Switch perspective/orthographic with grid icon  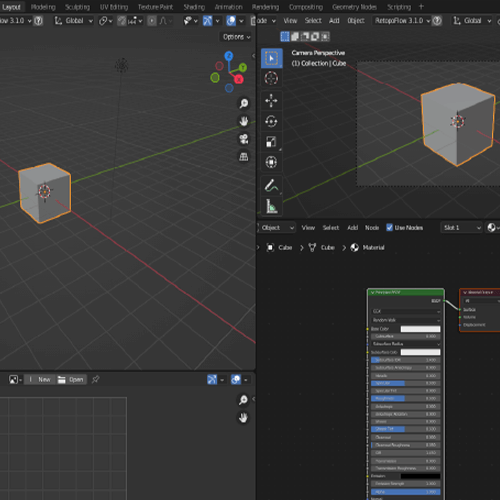244,157
